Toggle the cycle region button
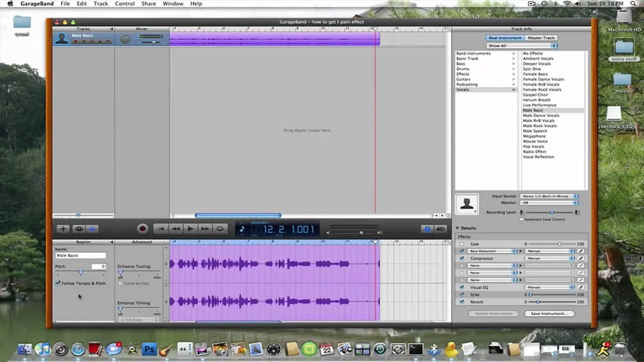Viewport: 644px width, 362px height. point(220,229)
